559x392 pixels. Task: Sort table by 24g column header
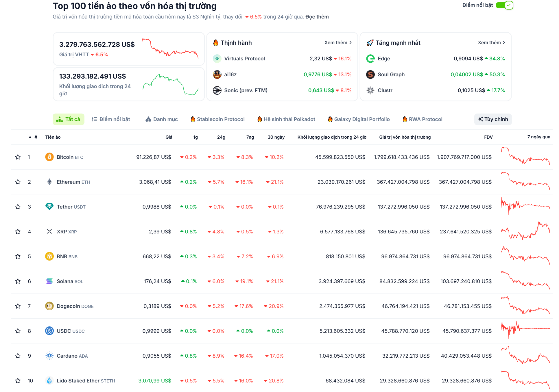click(x=221, y=137)
